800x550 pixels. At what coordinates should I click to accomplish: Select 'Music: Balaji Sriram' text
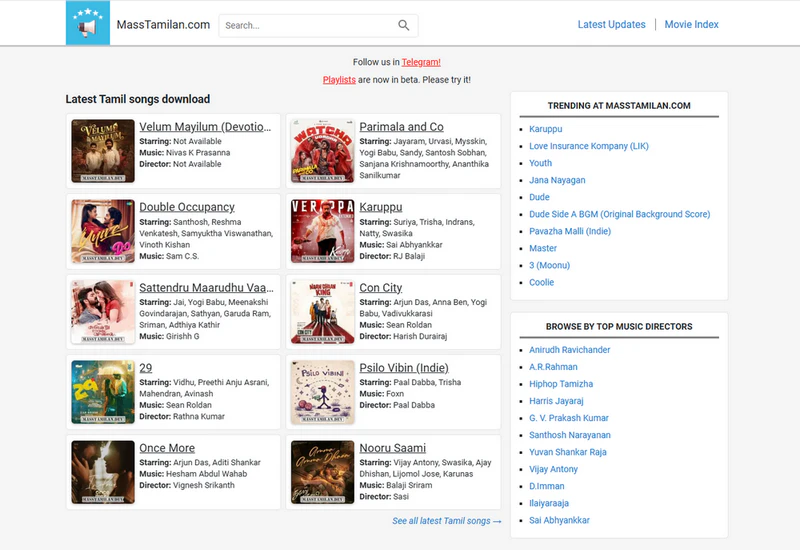click(395, 485)
